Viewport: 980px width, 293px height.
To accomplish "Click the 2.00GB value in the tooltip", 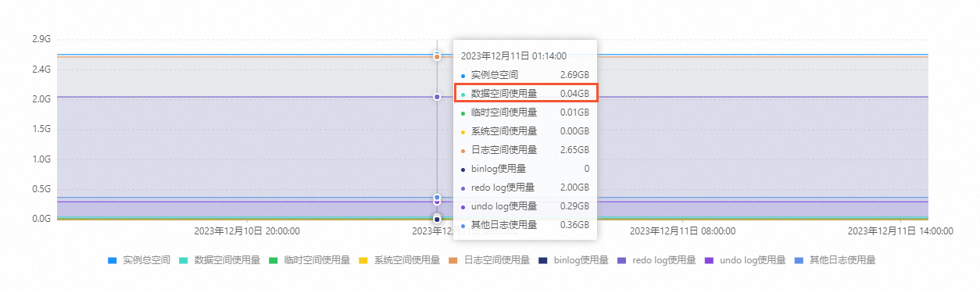I will pyautogui.click(x=574, y=188).
